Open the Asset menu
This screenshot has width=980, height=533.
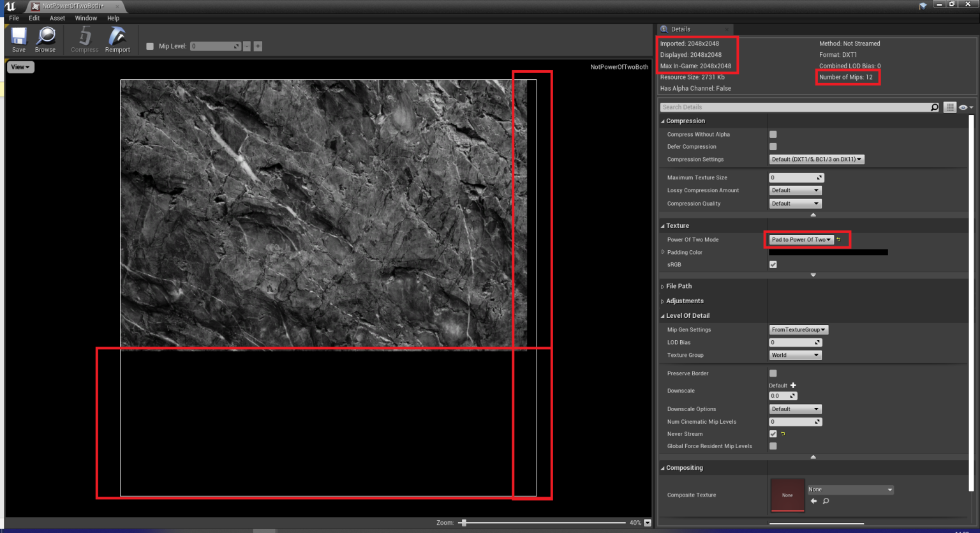click(x=57, y=18)
